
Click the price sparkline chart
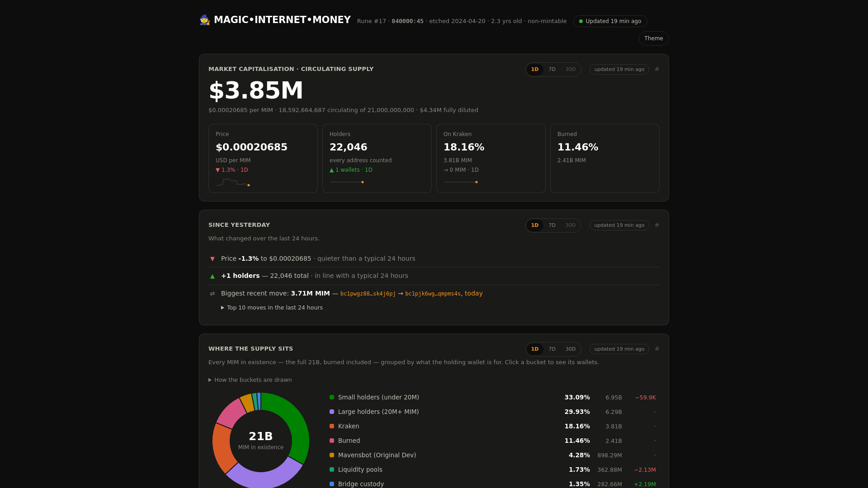click(x=233, y=183)
